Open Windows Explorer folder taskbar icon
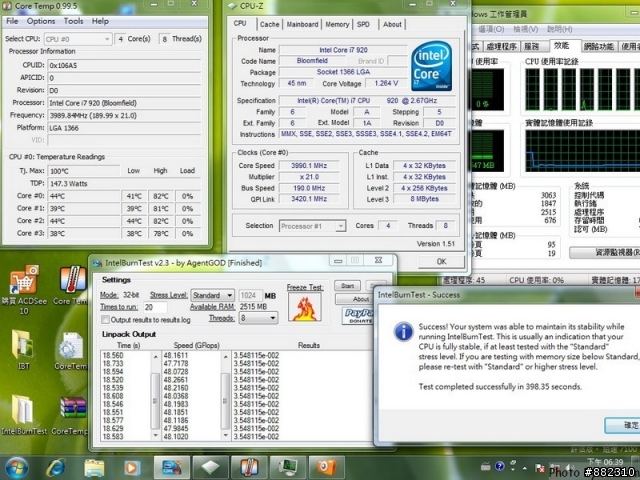Image resolution: width=640 pixels, height=480 pixels. click(94, 468)
